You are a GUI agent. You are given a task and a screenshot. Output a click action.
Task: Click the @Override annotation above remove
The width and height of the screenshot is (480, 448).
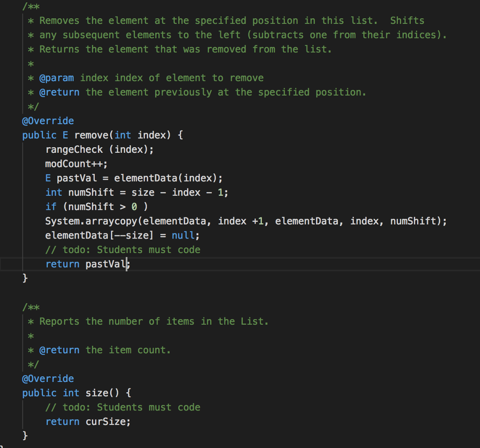tap(48, 121)
